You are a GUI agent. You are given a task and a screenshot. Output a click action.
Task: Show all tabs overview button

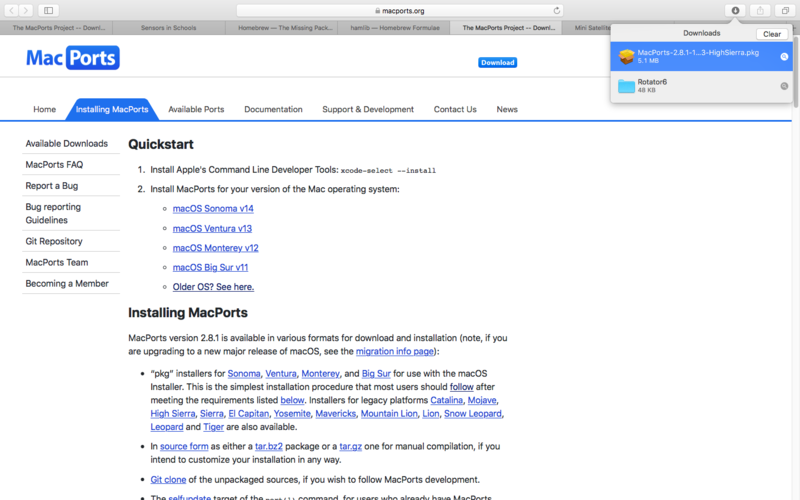785,10
